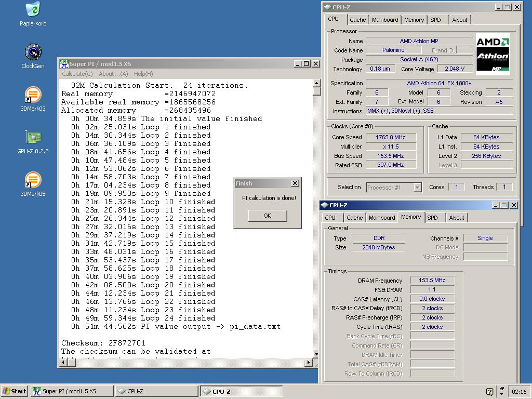This screenshot has width=532, height=399.
Task: Click the Channels # value Single
Action: (x=485, y=238)
